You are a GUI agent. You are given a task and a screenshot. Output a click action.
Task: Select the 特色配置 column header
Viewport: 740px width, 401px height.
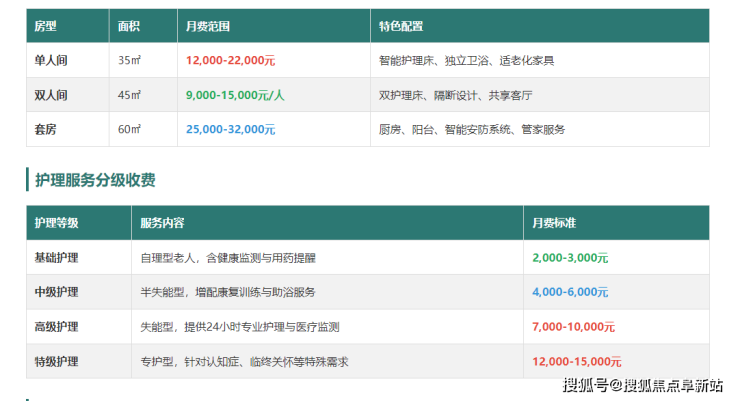click(x=401, y=26)
